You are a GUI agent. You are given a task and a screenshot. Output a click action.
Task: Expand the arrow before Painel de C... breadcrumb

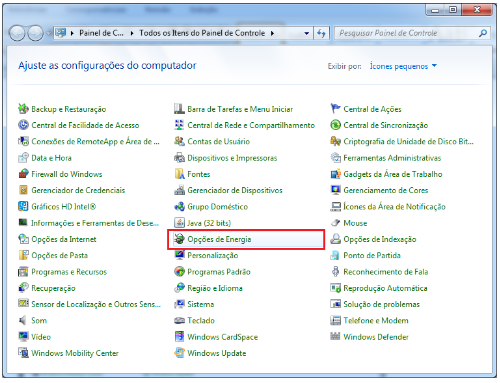pos(72,33)
